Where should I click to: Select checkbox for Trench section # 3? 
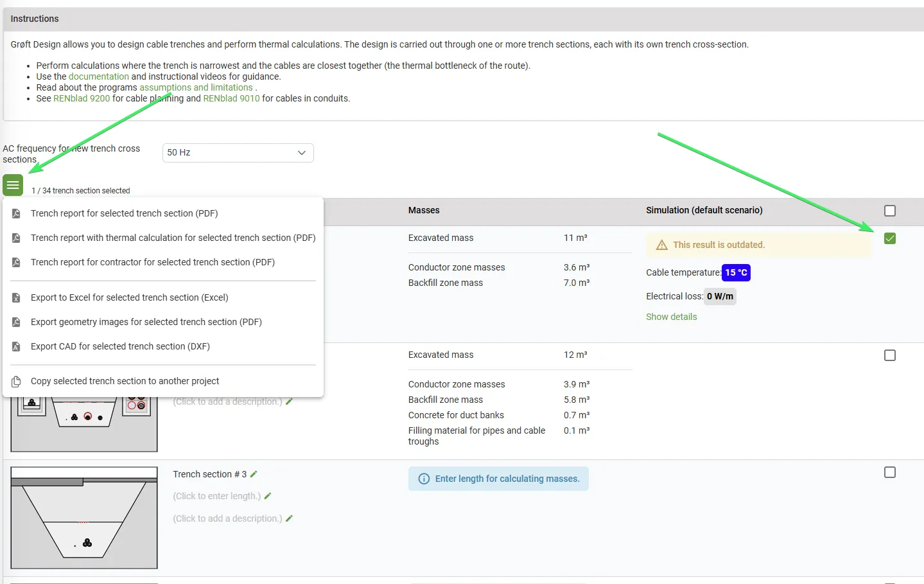point(889,472)
